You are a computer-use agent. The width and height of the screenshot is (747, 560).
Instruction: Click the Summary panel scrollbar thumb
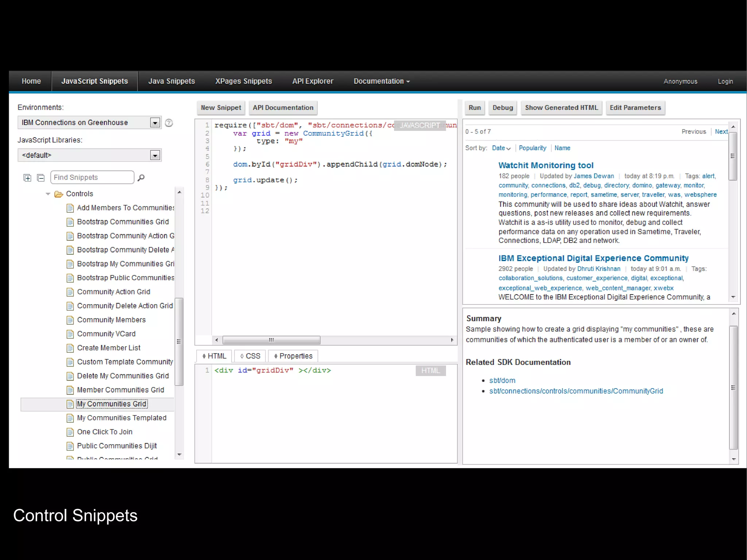(734, 387)
